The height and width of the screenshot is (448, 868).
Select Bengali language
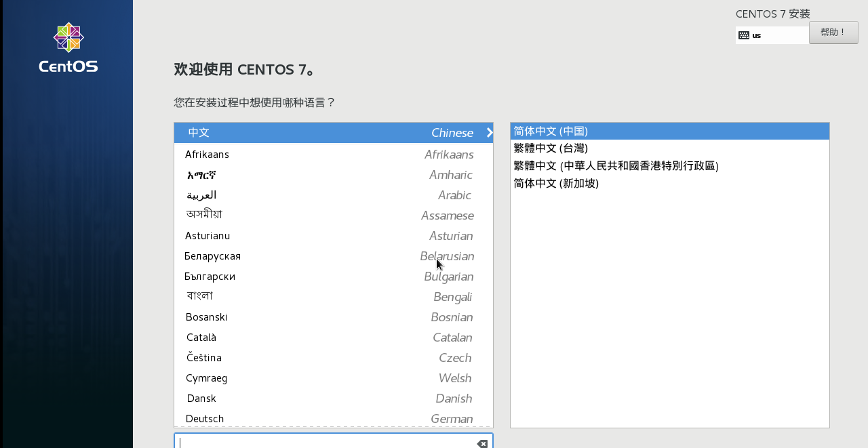[334, 297]
